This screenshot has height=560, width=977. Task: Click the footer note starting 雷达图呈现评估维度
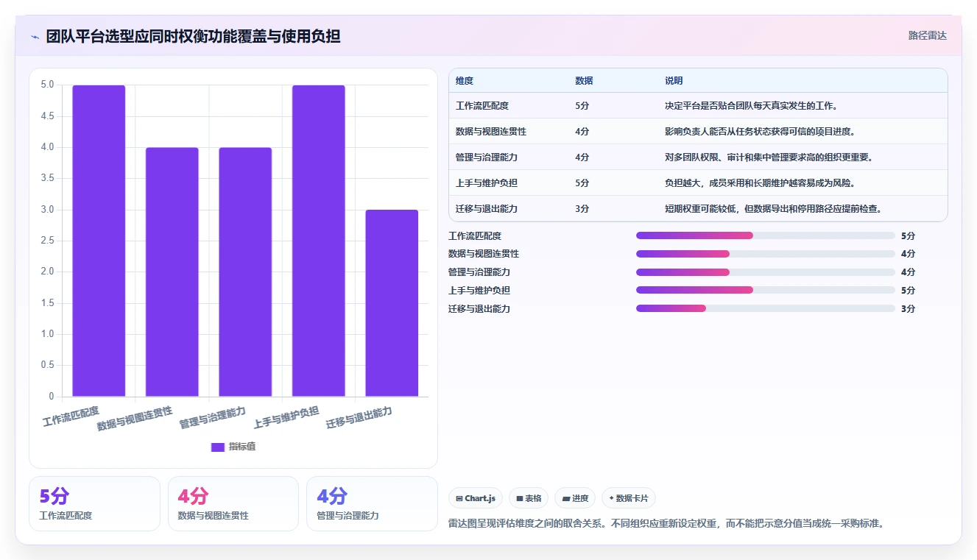[x=666, y=524]
